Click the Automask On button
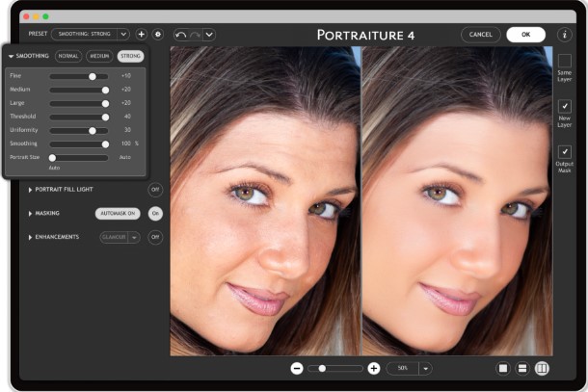 point(118,214)
